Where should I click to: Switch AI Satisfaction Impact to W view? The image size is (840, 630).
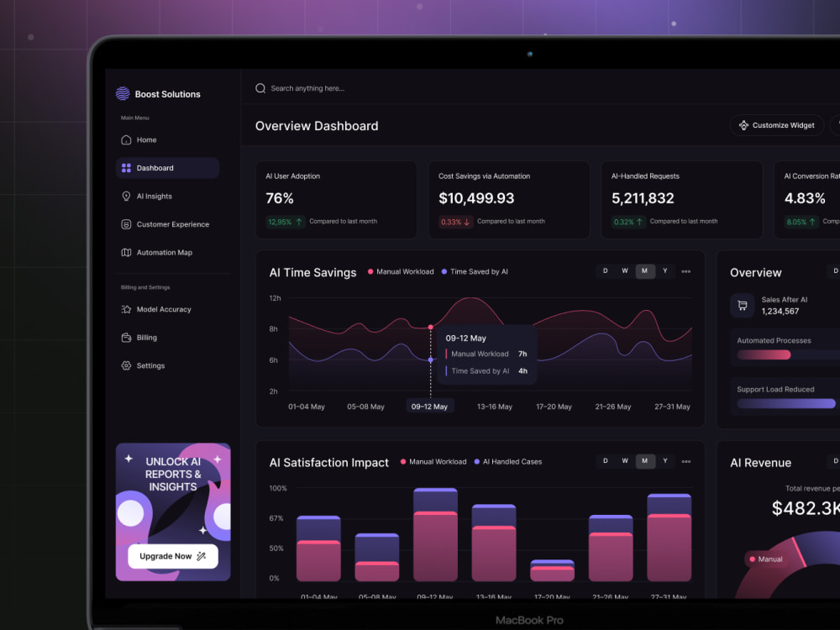click(625, 461)
